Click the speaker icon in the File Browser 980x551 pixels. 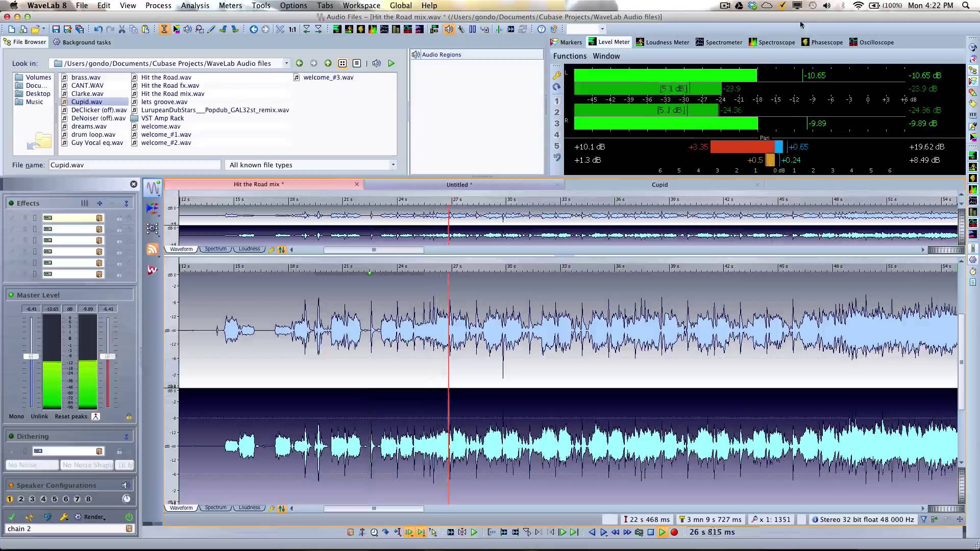tap(376, 63)
